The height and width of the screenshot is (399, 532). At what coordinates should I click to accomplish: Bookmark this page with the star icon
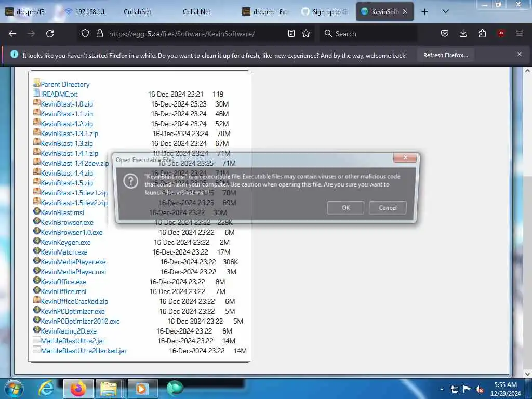306,34
